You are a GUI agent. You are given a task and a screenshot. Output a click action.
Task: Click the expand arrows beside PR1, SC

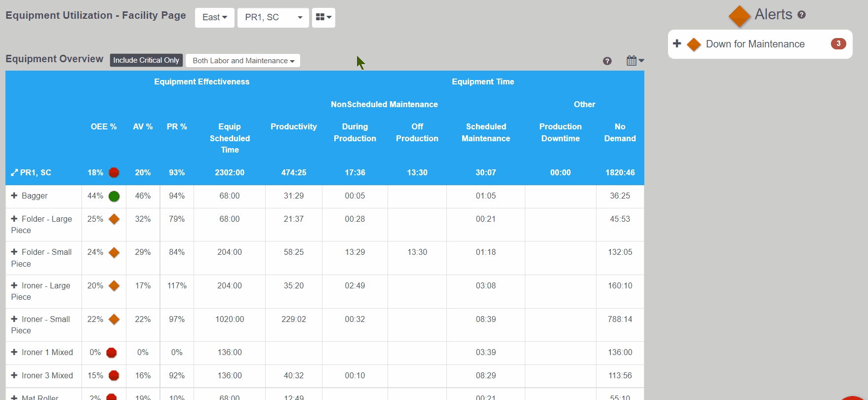tap(14, 173)
